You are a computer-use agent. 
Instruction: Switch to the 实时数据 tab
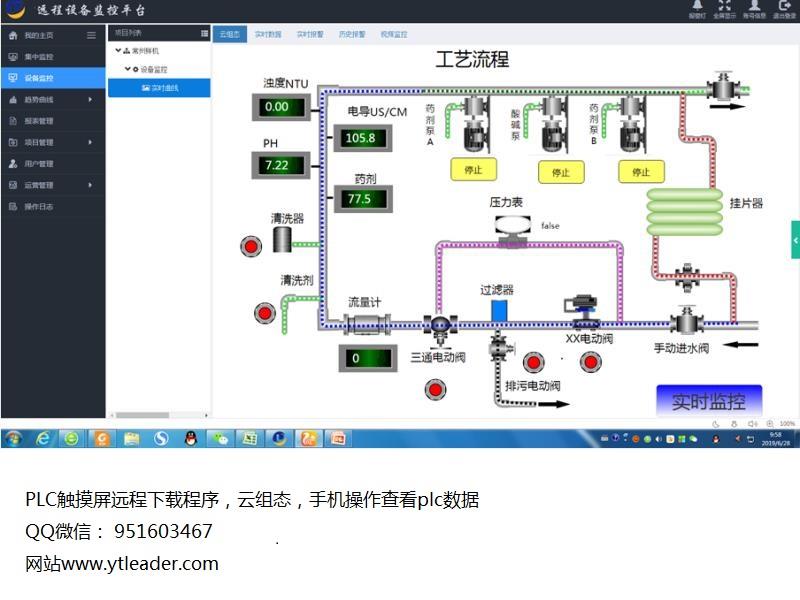(x=268, y=34)
